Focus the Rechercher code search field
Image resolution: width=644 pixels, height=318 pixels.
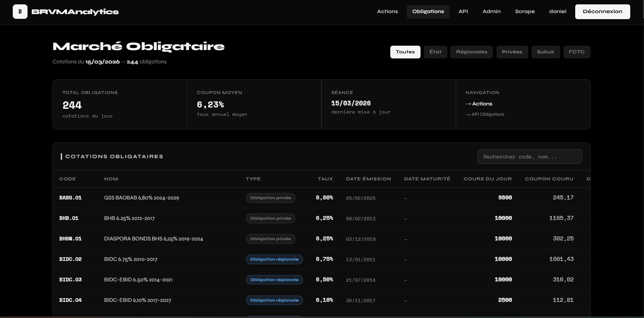pos(529,157)
